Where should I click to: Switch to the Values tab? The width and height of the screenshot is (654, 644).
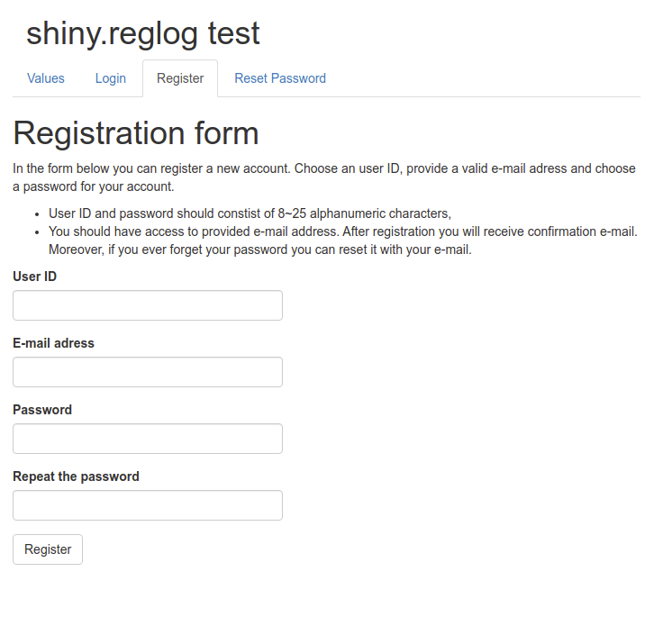[45, 78]
